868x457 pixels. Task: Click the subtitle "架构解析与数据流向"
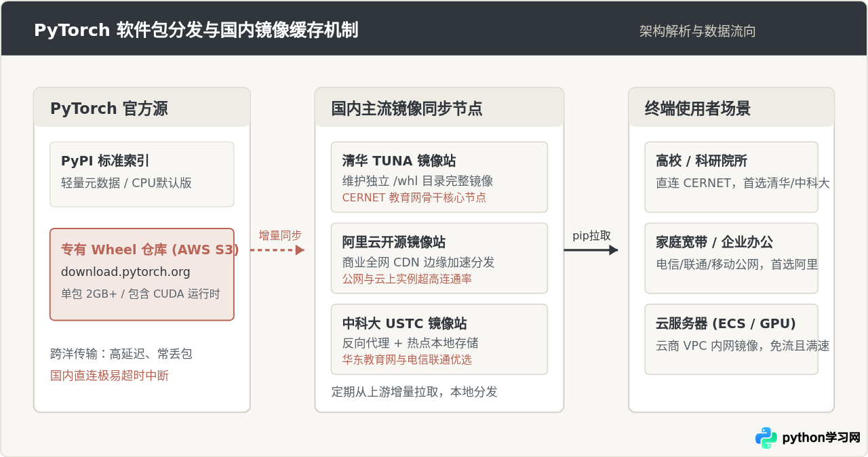[697, 31]
